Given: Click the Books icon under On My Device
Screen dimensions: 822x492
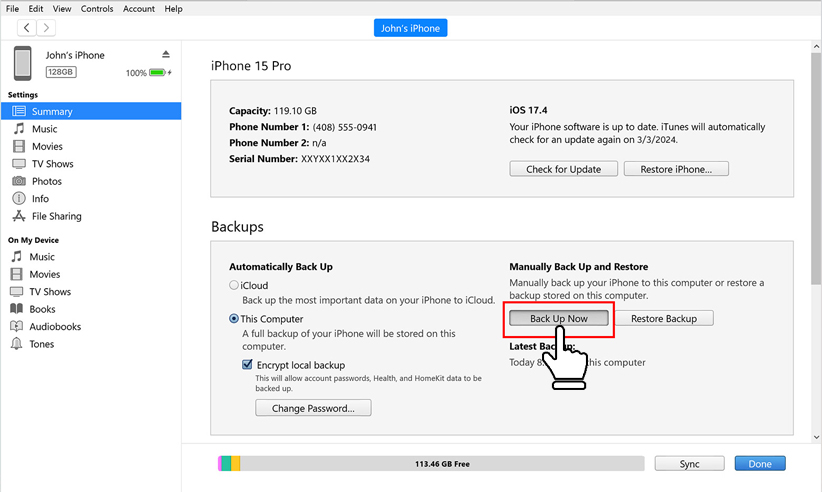Looking at the screenshot, I should click(17, 309).
